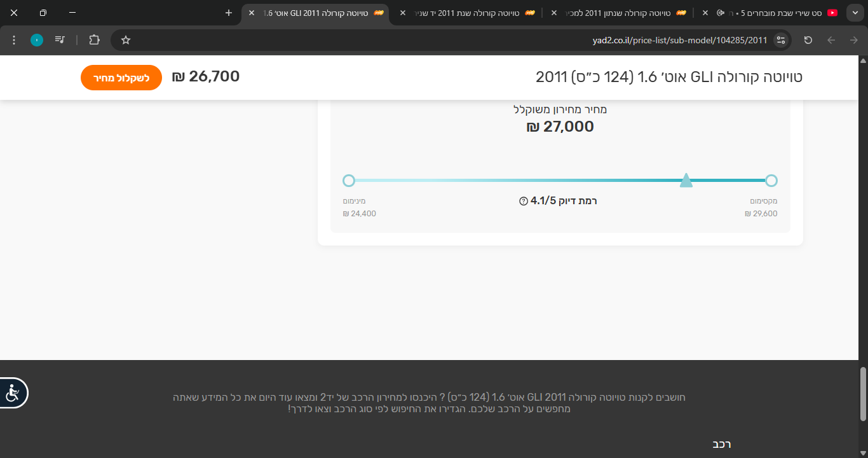Open a new tab with the plus button

[229, 13]
